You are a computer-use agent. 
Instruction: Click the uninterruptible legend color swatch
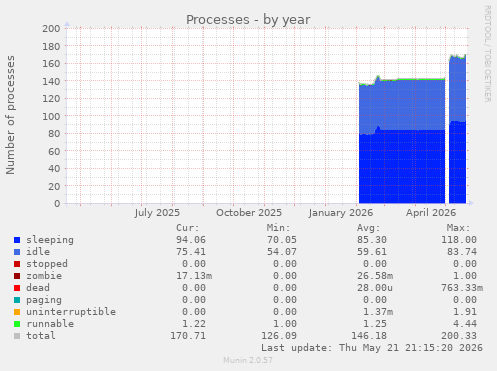pos(17,312)
